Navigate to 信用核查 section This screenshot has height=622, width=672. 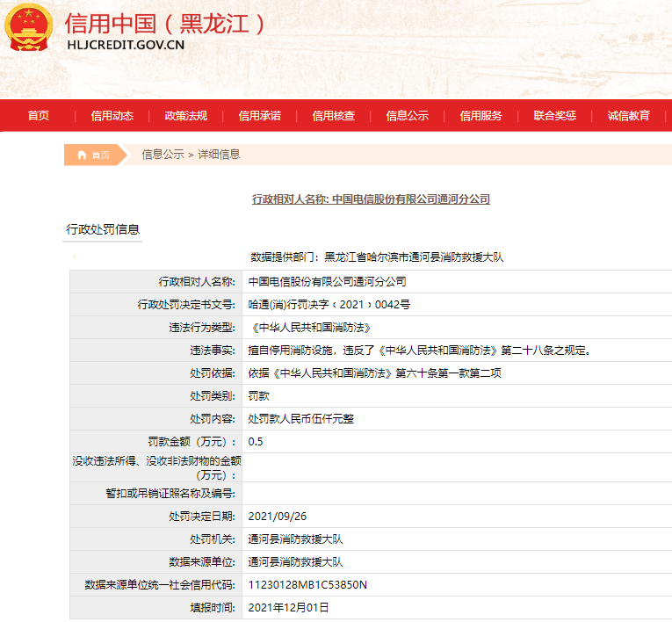click(333, 116)
